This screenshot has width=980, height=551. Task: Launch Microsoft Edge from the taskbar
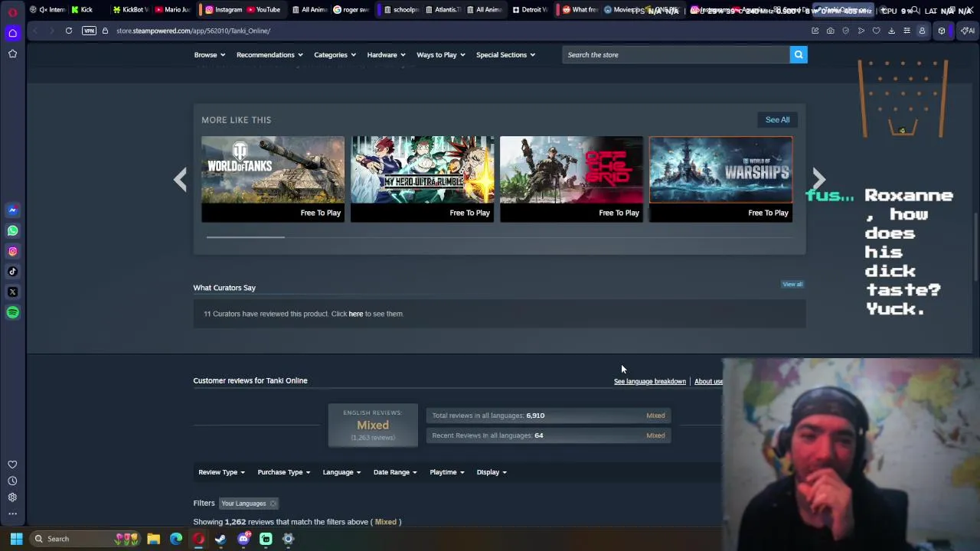click(176, 539)
